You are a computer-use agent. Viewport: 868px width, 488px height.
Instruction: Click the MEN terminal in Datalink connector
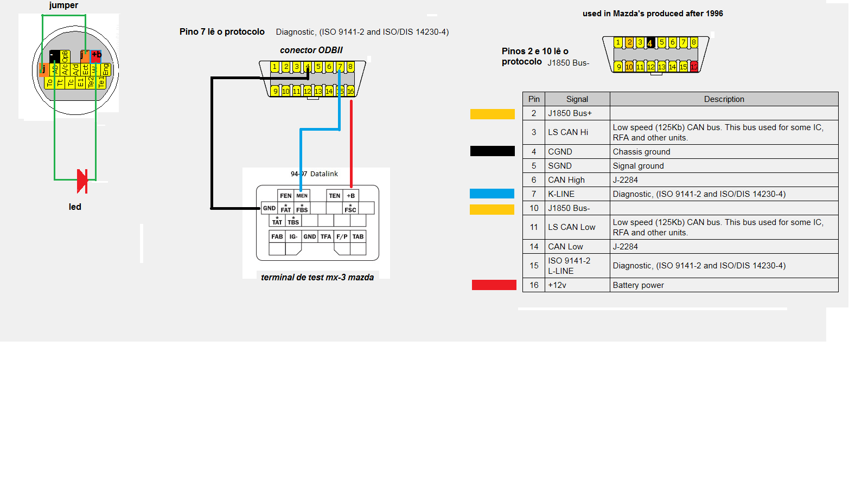[302, 196]
